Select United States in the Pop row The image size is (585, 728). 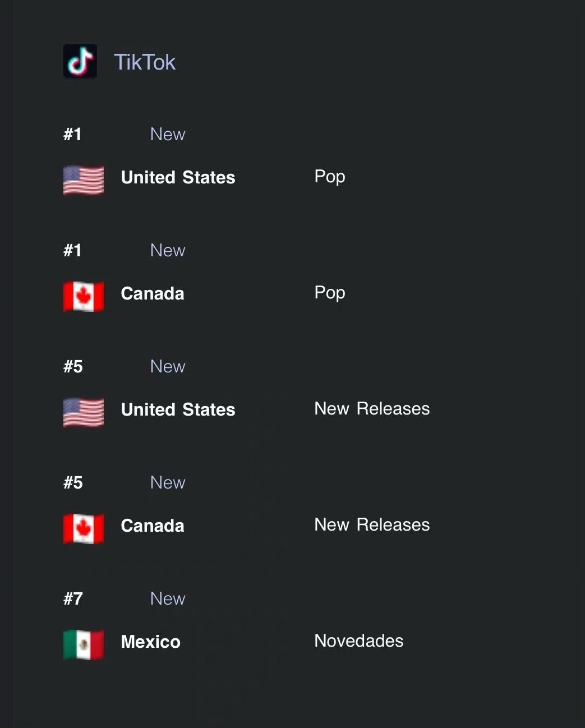click(x=178, y=177)
